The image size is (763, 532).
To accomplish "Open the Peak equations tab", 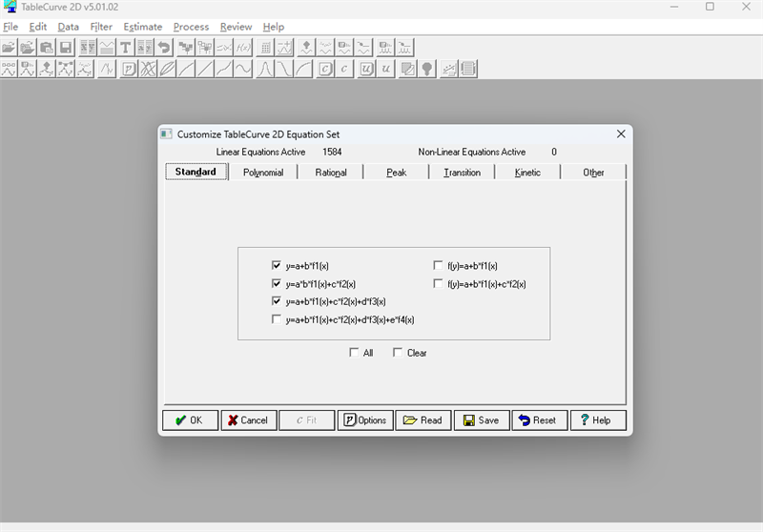I will point(396,173).
